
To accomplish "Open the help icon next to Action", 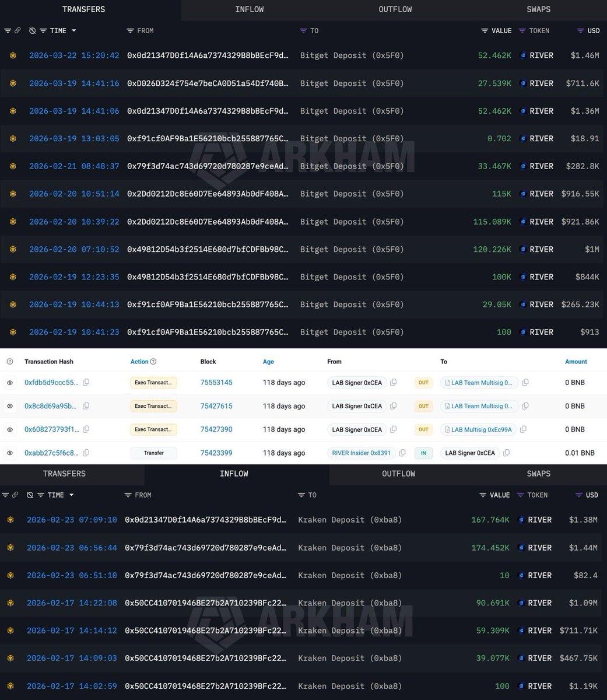I will coord(153,362).
